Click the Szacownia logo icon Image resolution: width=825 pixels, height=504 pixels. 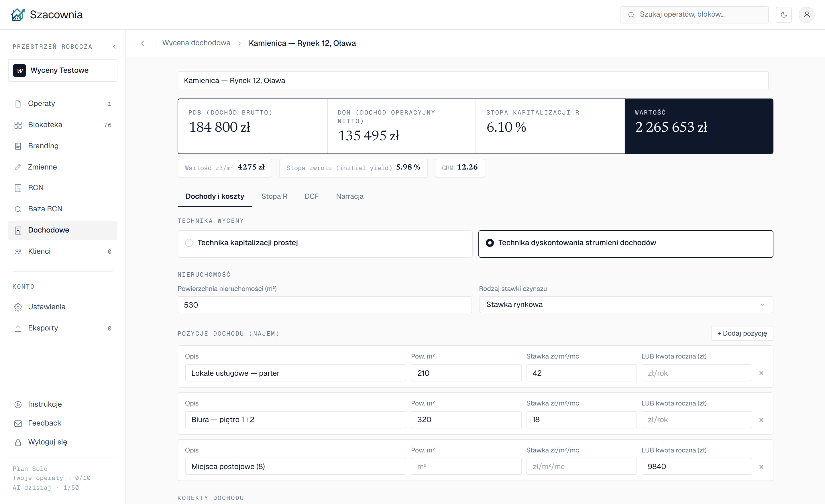[18, 15]
